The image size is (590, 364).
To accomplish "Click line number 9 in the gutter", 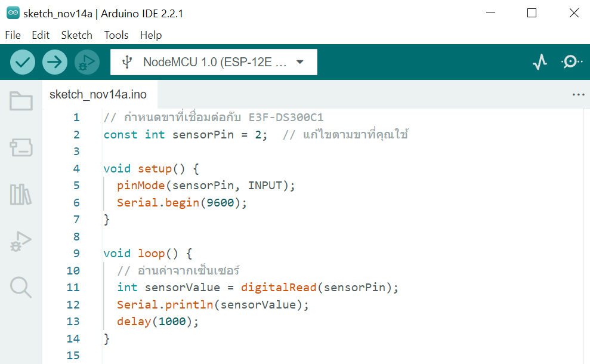I will tap(76, 254).
